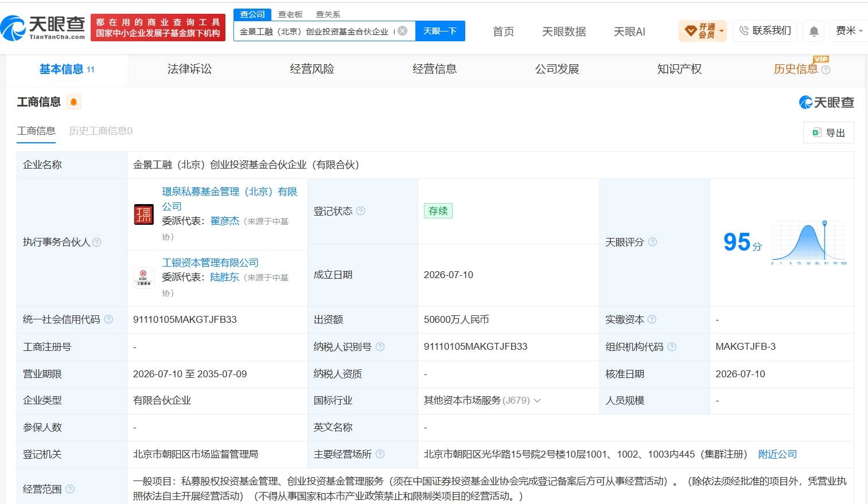Viewport: 868px width, 504px height.
Task: Open help icon beside 组织机构代码
Action: 672,347
